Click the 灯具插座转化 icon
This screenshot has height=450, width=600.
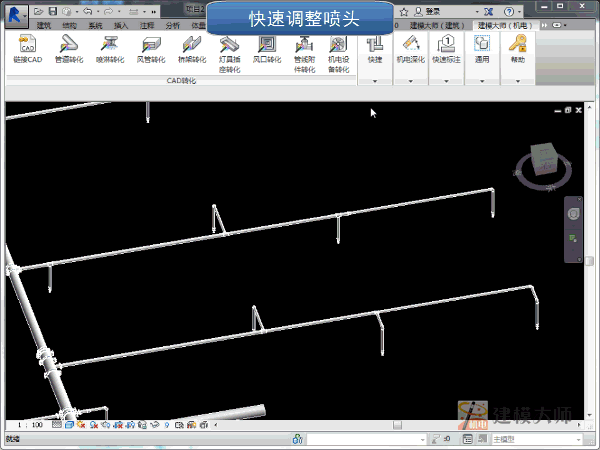point(229,44)
